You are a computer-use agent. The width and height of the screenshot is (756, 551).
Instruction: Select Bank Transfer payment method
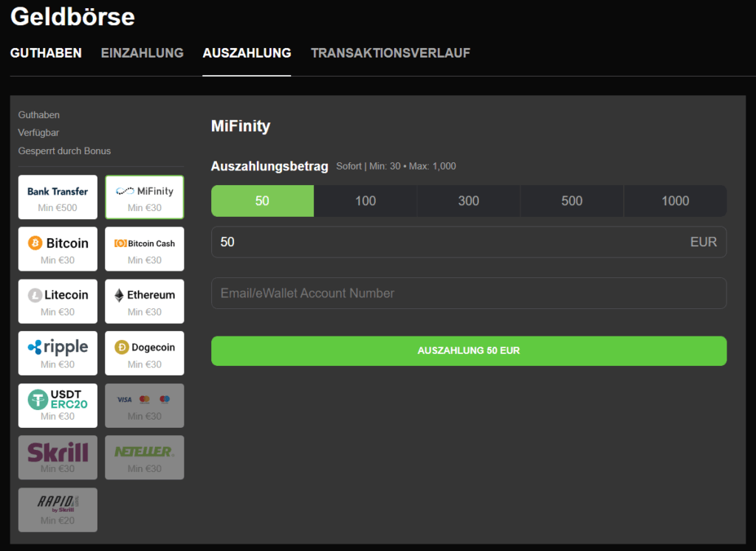[58, 197]
